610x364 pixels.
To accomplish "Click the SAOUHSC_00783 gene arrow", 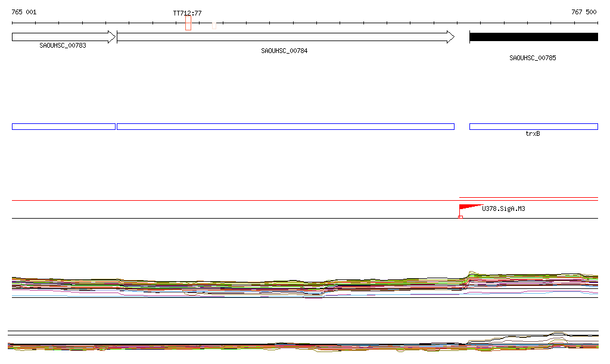I will [x=63, y=37].
